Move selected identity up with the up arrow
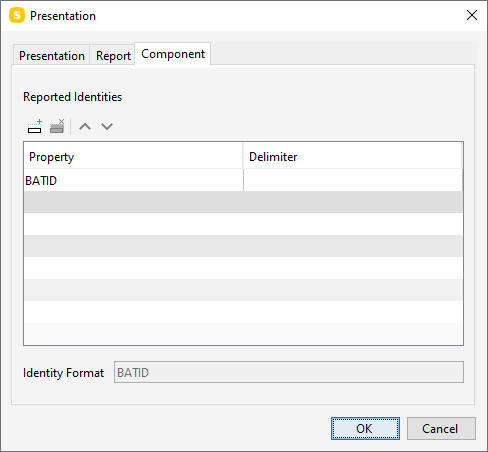This screenshot has width=488, height=452. click(x=85, y=127)
